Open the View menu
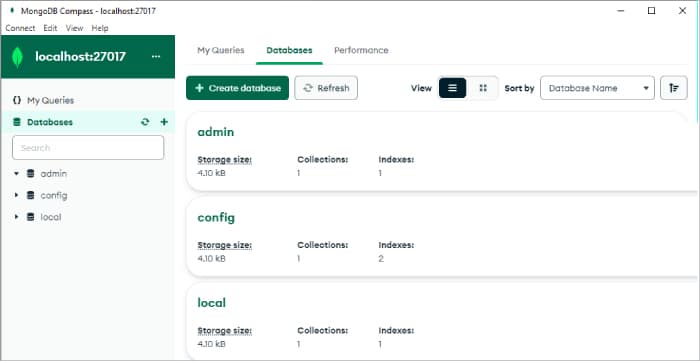Screen dimensions: 700x361 75,28
